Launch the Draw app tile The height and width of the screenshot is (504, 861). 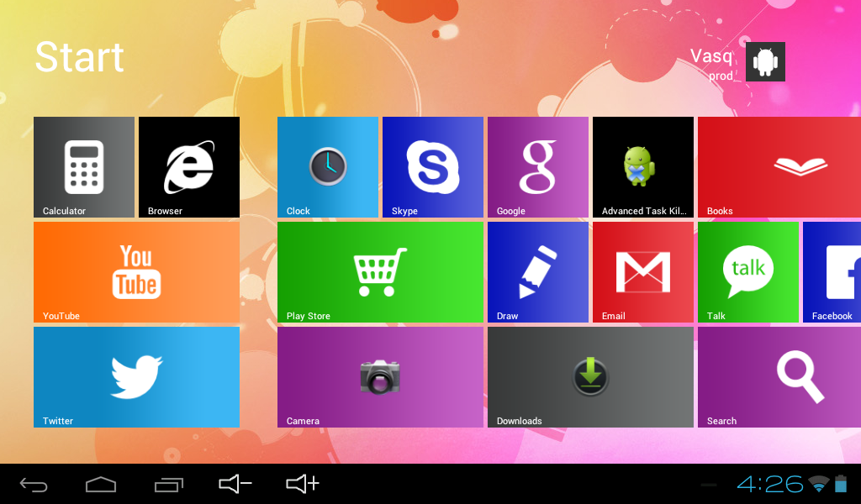(538, 272)
